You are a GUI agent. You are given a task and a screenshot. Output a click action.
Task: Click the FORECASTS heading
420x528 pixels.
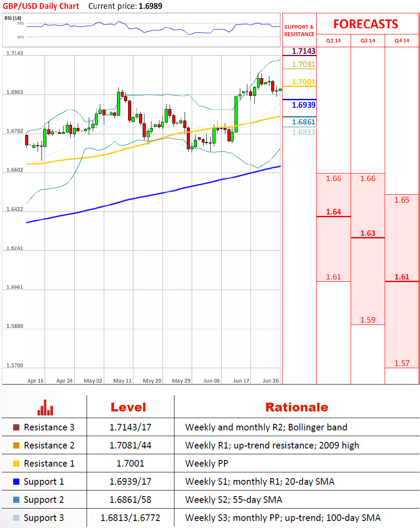[366, 24]
